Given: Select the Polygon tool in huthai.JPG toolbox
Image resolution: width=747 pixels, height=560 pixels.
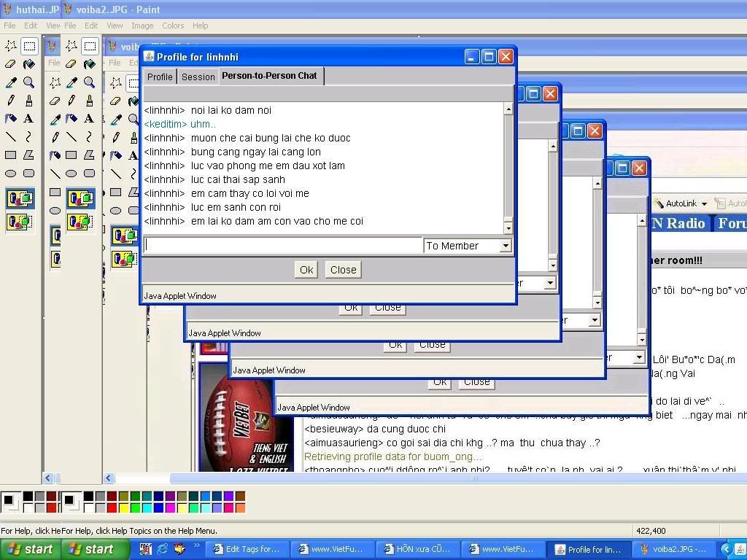Looking at the screenshot, I should tap(29, 155).
